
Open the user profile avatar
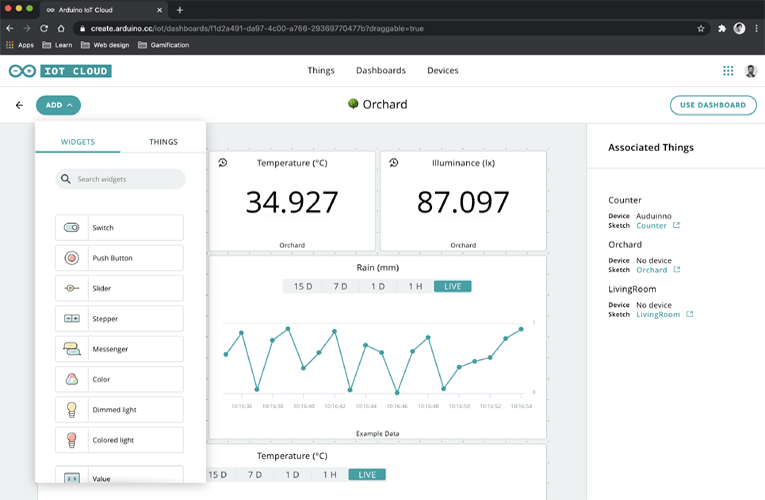point(751,71)
